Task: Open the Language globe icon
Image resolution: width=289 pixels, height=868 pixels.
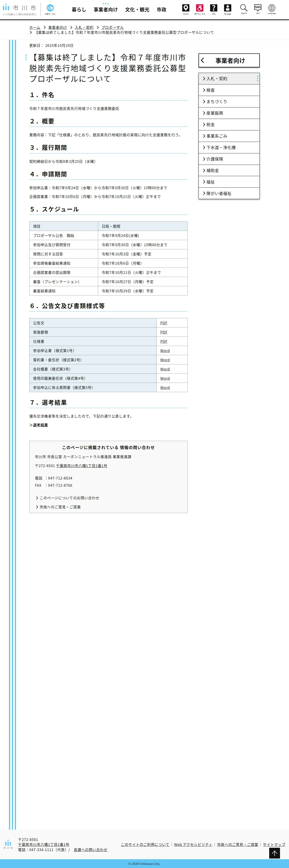Action: [272, 9]
